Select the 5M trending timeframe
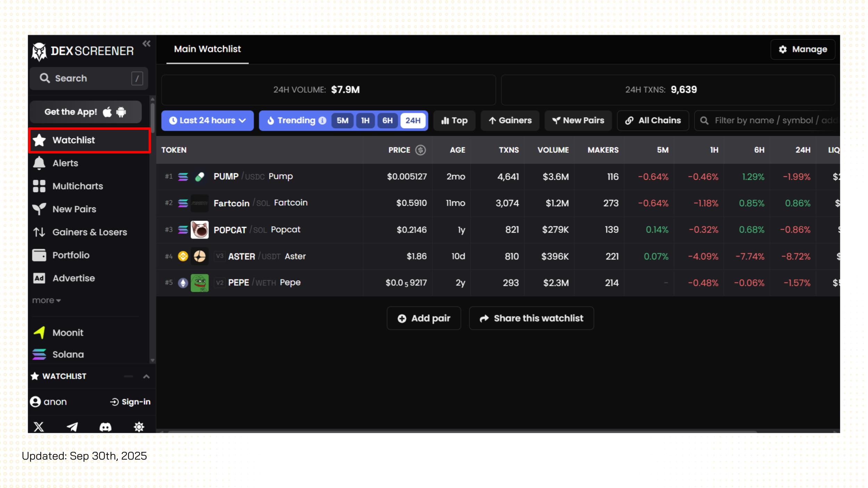 [x=342, y=120]
